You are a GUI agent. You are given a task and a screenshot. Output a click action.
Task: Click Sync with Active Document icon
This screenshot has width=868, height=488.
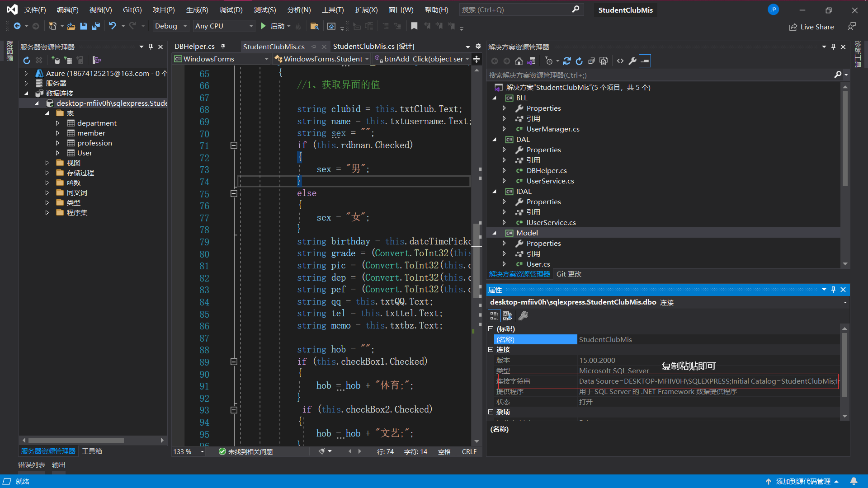click(x=567, y=61)
